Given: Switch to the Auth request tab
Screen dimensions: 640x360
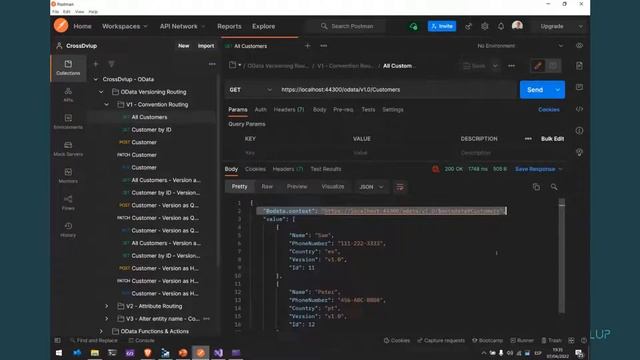Looking at the screenshot, I should [260, 109].
